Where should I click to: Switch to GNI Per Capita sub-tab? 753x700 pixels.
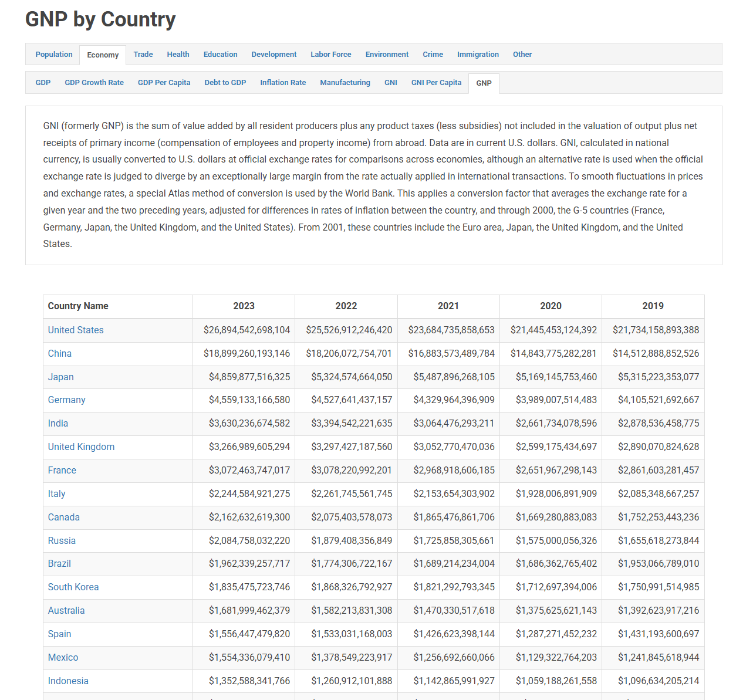click(437, 83)
